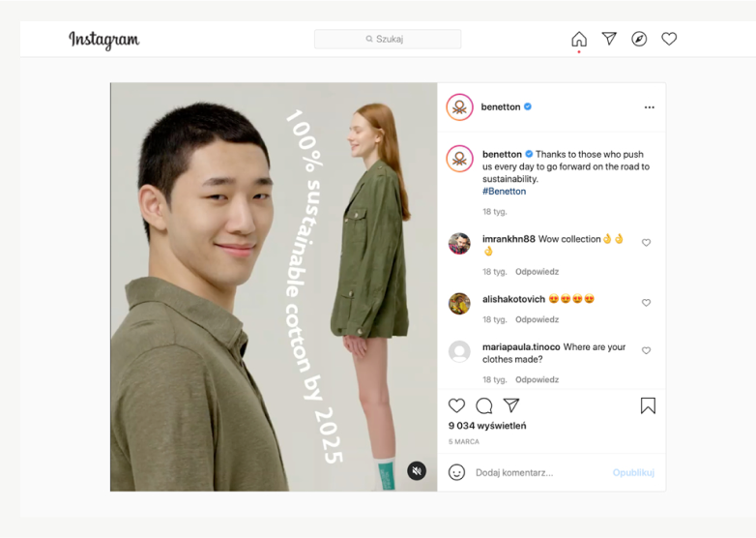Reply to imrankhn88 via Odpowiedz
Image resolution: width=756 pixels, height=538 pixels.
pyautogui.click(x=538, y=272)
